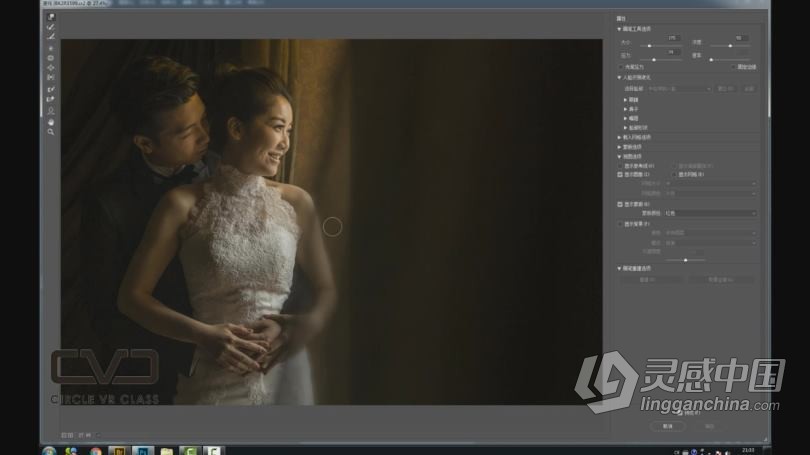Select the Push Left tool
The width and height of the screenshot is (810, 455).
coord(51,77)
